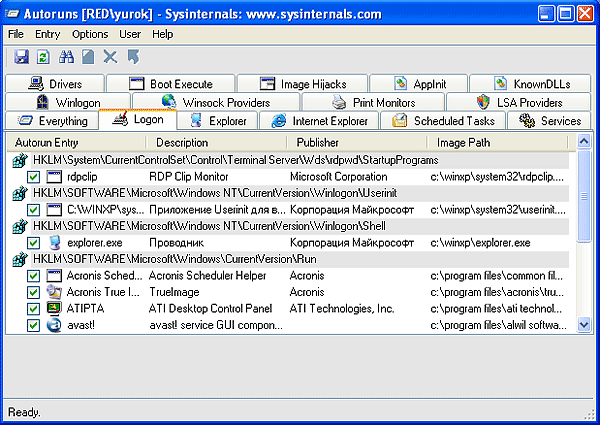600x425 pixels.
Task: Sort by Description column header
Action: point(216,143)
